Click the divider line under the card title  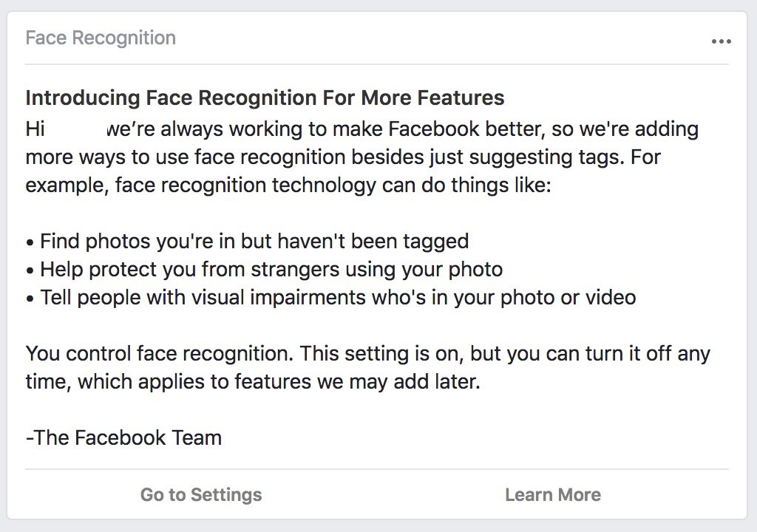click(x=376, y=64)
